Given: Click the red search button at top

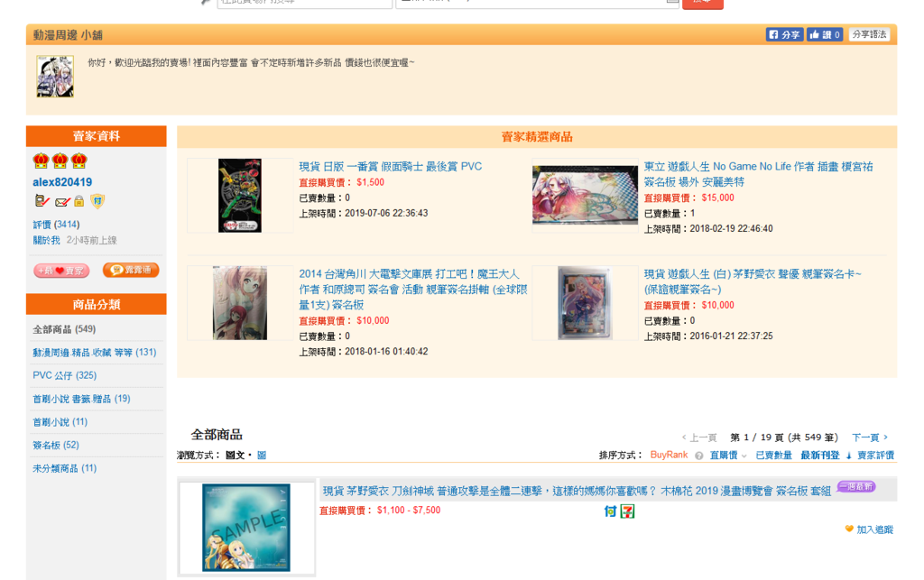Looking at the screenshot, I should (x=702, y=3).
